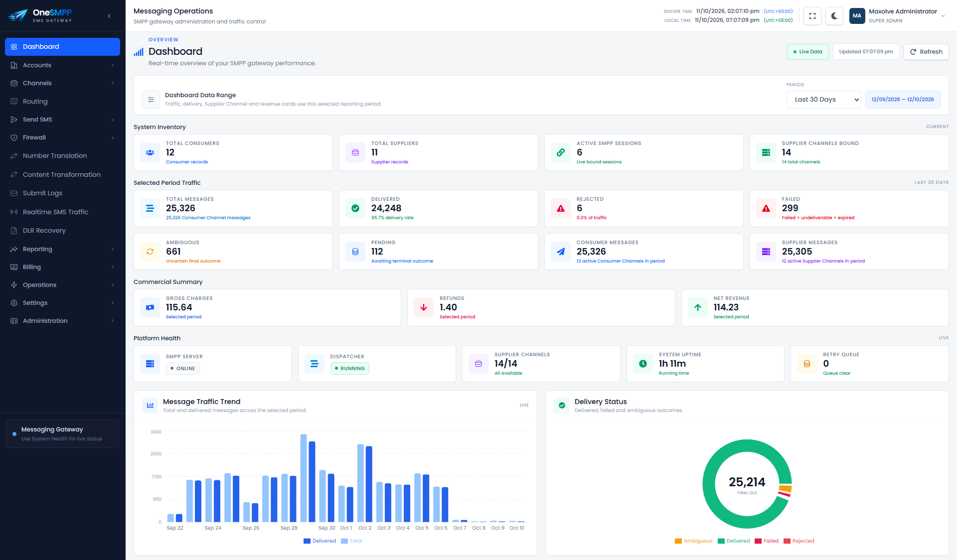This screenshot has width=957, height=560.
Task: Open DLR Recovery page
Action: point(62,231)
